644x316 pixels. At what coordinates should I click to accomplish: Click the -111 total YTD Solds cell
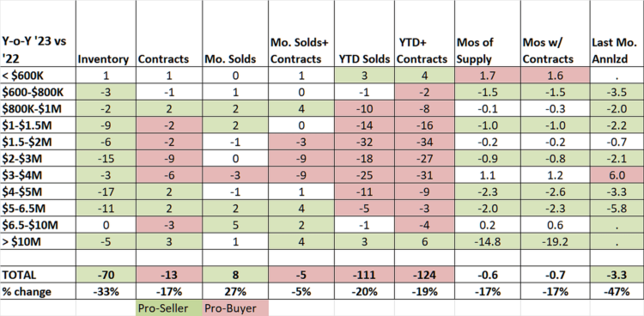364,275
